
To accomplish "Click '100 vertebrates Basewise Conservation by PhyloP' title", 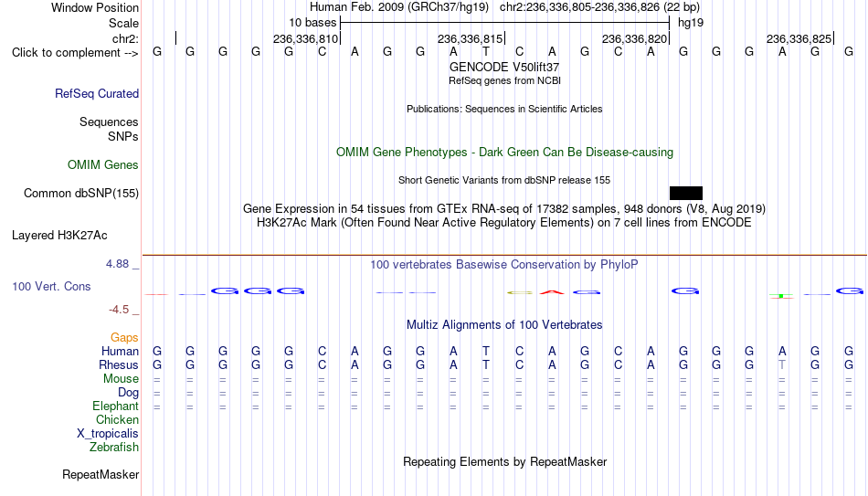I will 504,265.
